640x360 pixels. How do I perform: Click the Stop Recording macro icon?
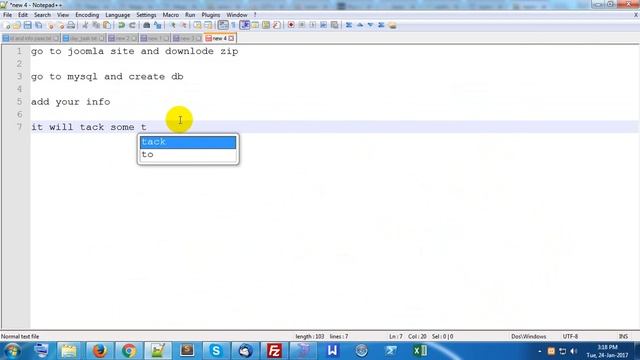(x=302, y=25)
